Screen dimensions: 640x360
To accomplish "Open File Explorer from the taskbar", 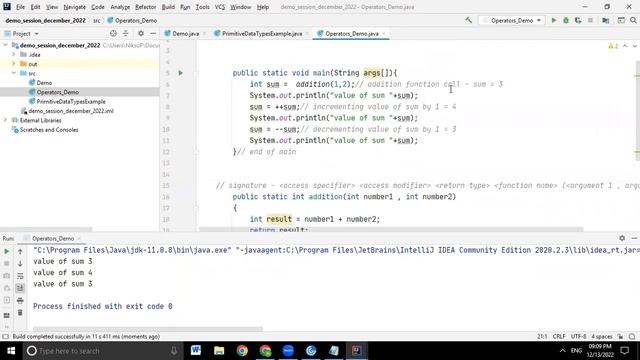I will [x=219, y=350].
